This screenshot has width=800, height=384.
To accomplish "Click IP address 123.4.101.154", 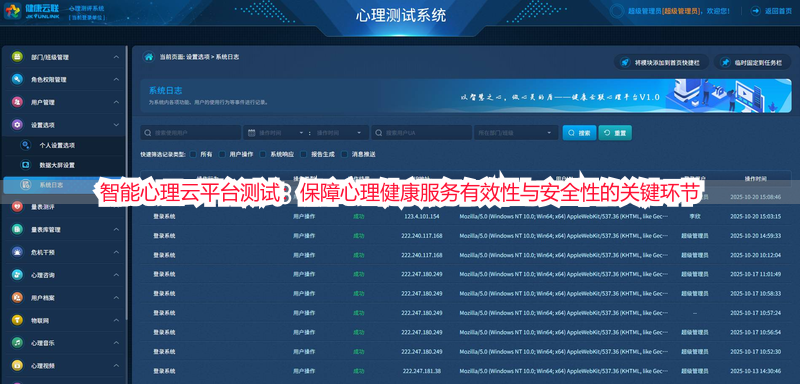I will pos(421,216).
